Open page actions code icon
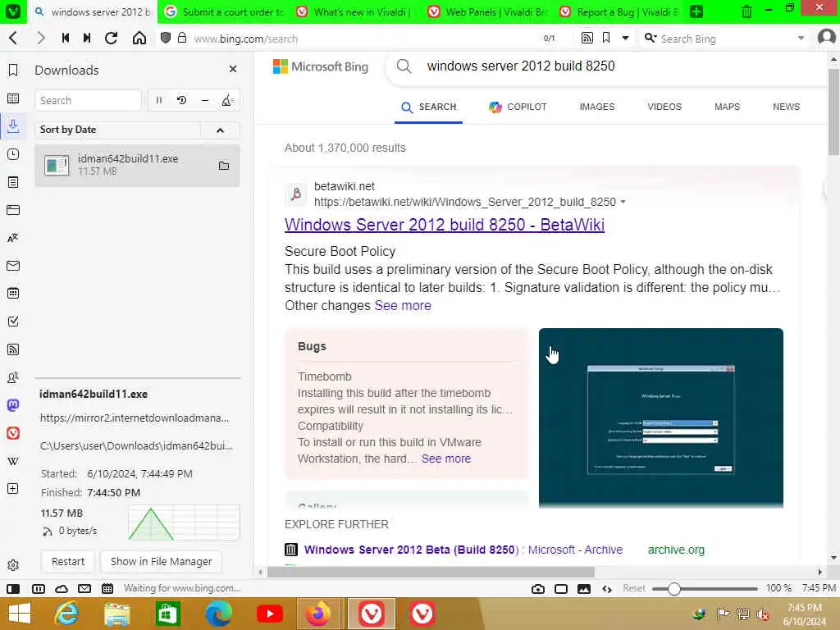The image size is (840, 630). tap(607, 589)
